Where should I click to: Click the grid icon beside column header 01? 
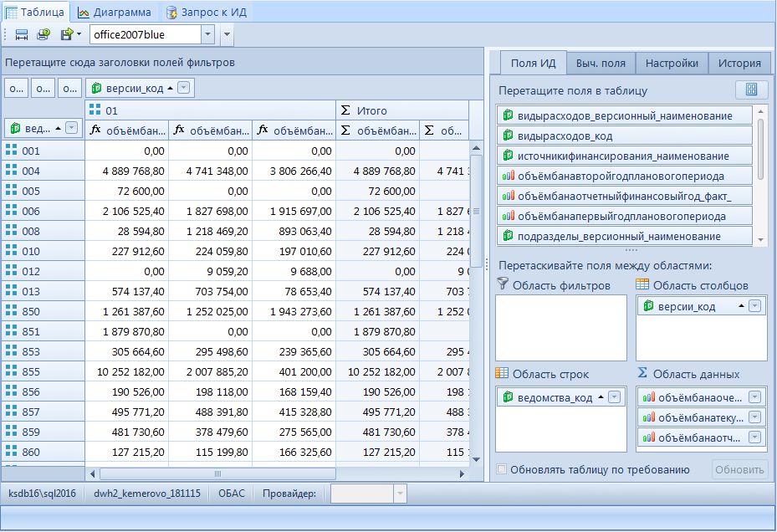point(95,110)
